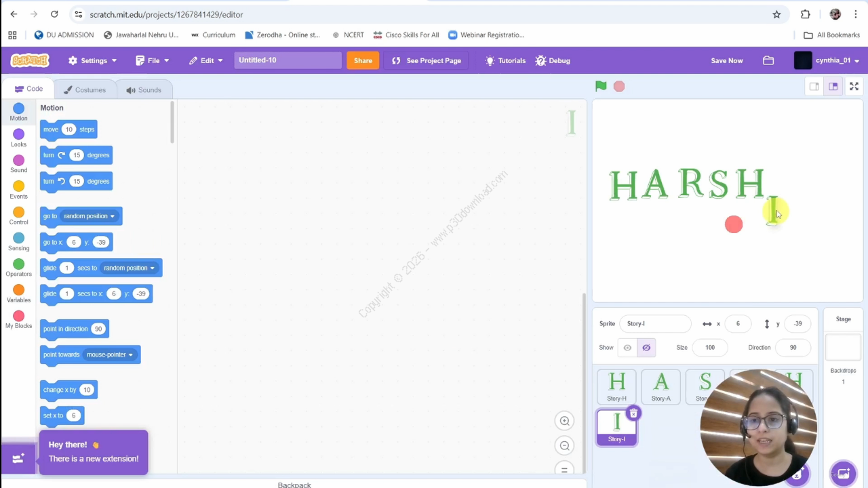Delete the Story-I sprite with trash icon

[x=633, y=413]
